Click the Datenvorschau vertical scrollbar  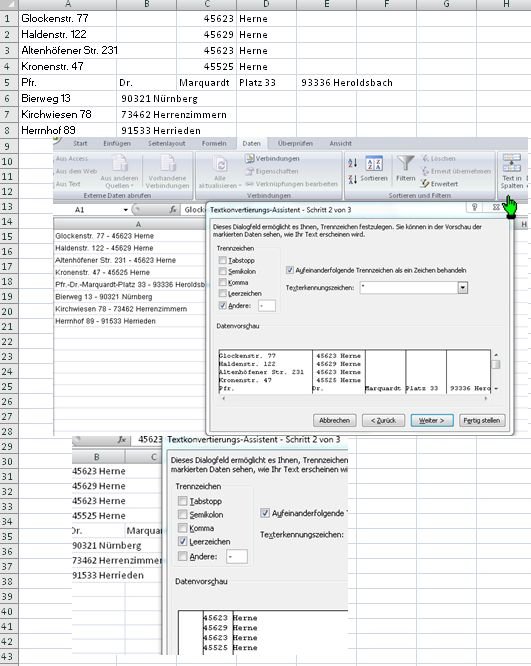[495, 372]
